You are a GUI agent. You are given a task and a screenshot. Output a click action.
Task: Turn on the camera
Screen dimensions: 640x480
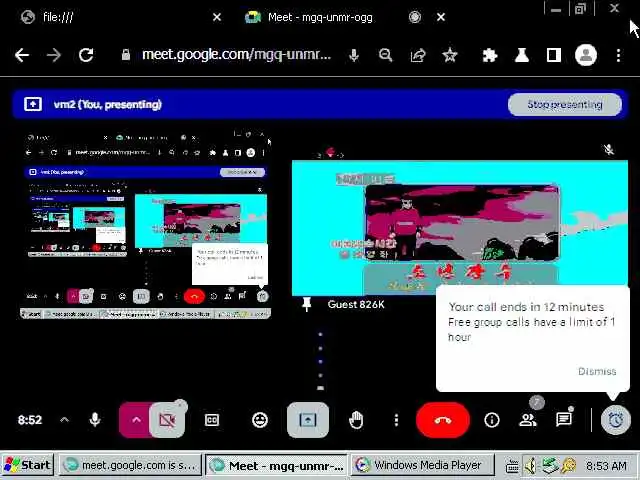click(167, 420)
